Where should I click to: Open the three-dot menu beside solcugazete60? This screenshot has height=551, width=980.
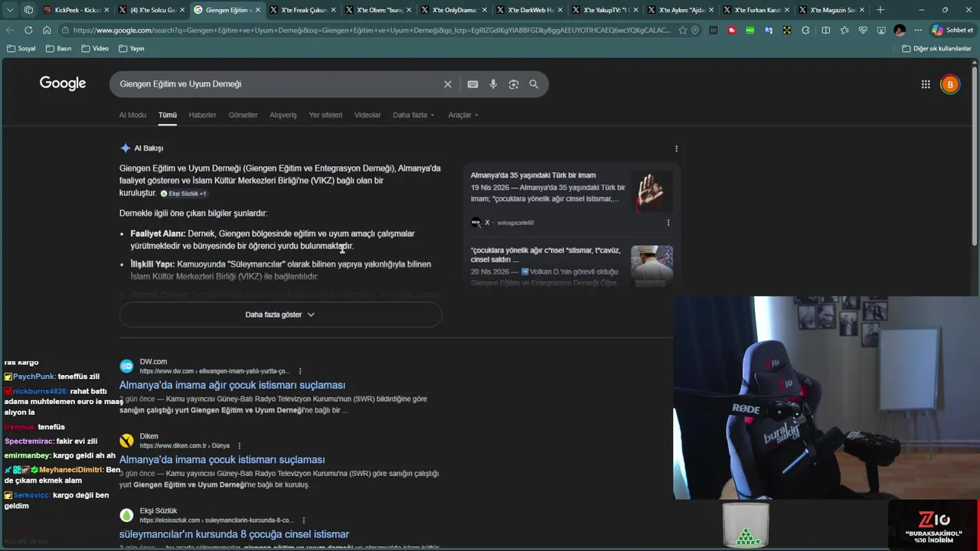(x=668, y=223)
